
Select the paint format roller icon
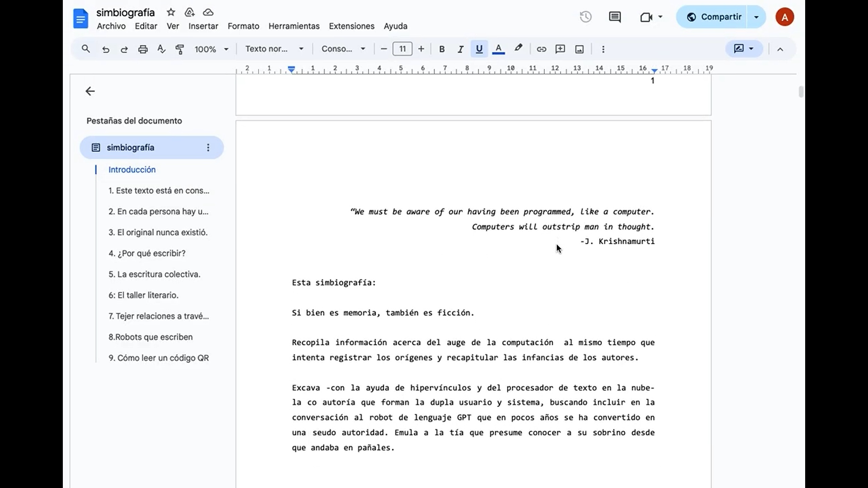179,49
